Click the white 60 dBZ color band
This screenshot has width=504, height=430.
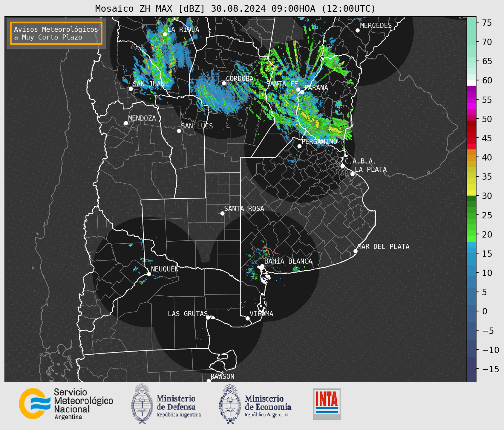[471, 83]
